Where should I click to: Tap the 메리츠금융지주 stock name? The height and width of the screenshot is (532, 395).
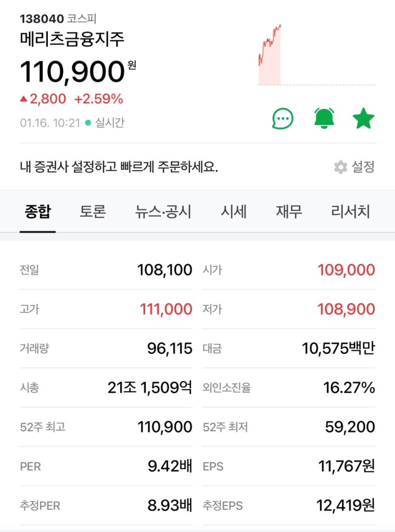[x=72, y=40]
